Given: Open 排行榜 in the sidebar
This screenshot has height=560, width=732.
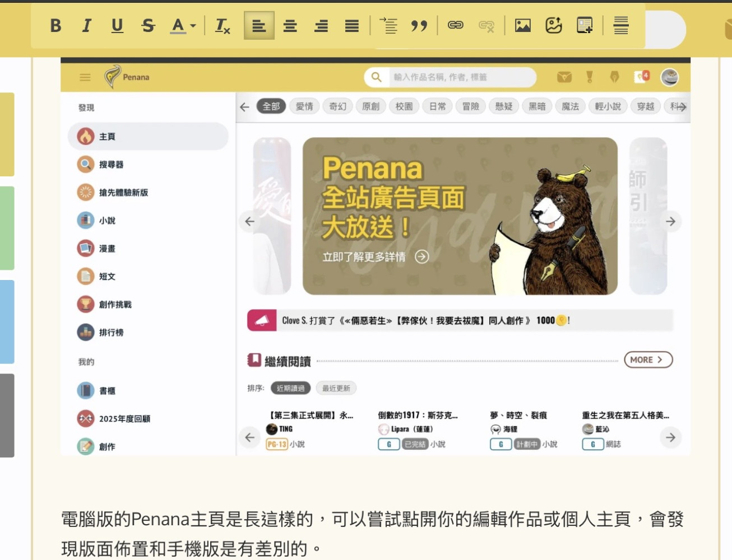Looking at the screenshot, I should tap(148, 333).
